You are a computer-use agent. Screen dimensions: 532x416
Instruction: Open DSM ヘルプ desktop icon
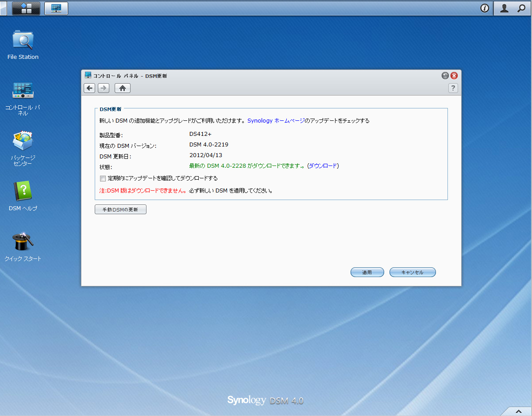point(23,196)
